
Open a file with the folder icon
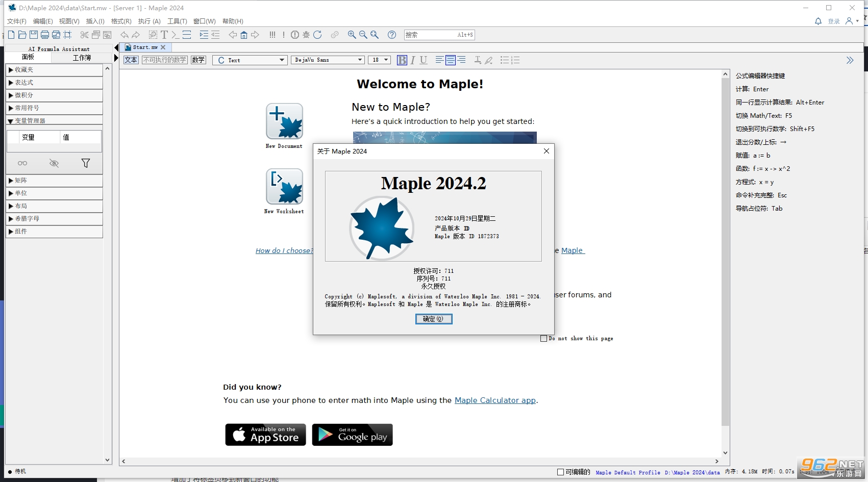[22, 35]
